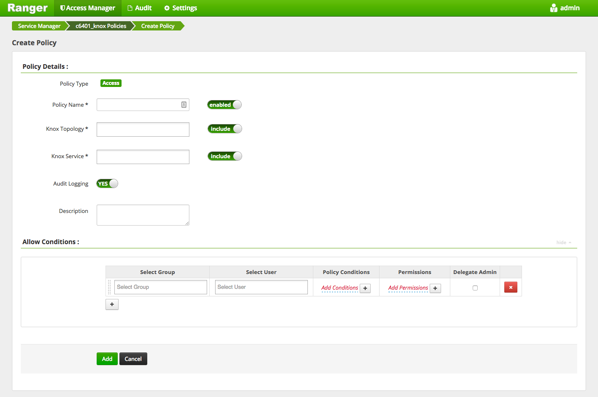Check the Delegate Admin checkbox
598x398 pixels.
click(x=475, y=288)
